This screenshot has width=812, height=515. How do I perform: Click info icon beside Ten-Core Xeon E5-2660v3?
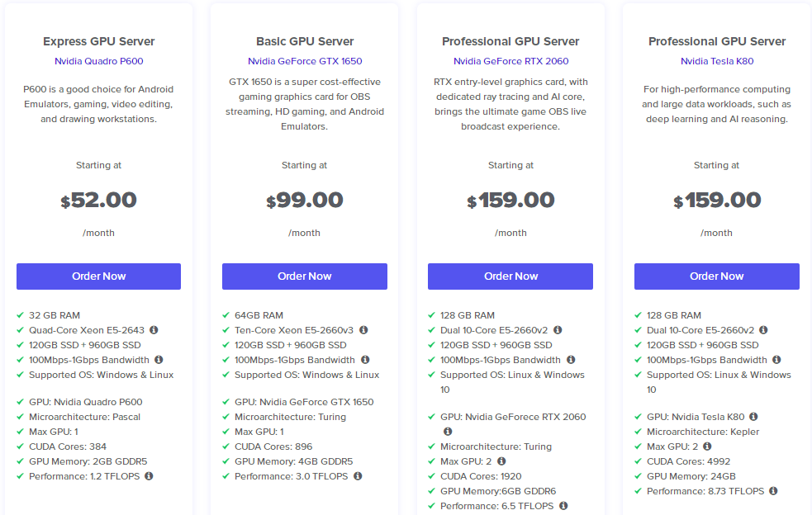click(x=363, y=330)
